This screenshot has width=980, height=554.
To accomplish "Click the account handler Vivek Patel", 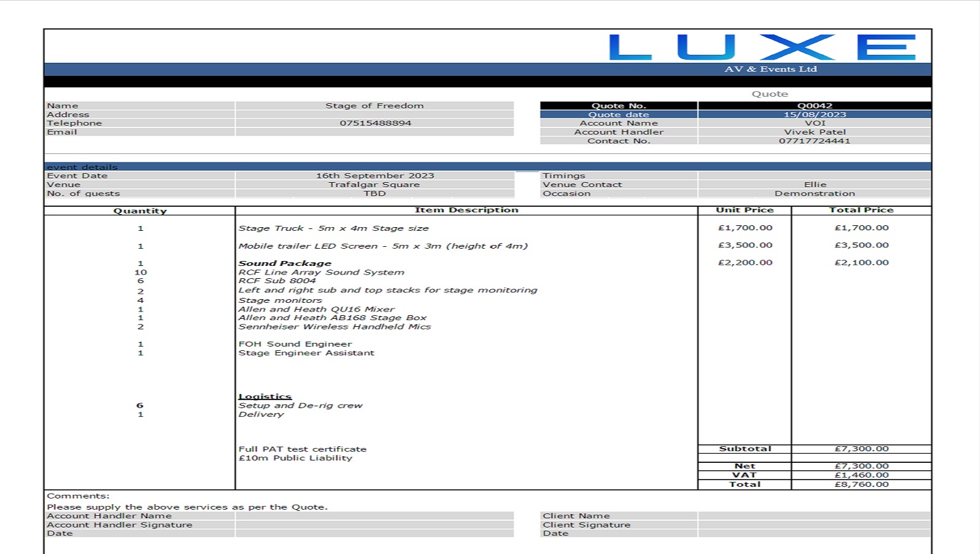I will [x=815, y=132].
